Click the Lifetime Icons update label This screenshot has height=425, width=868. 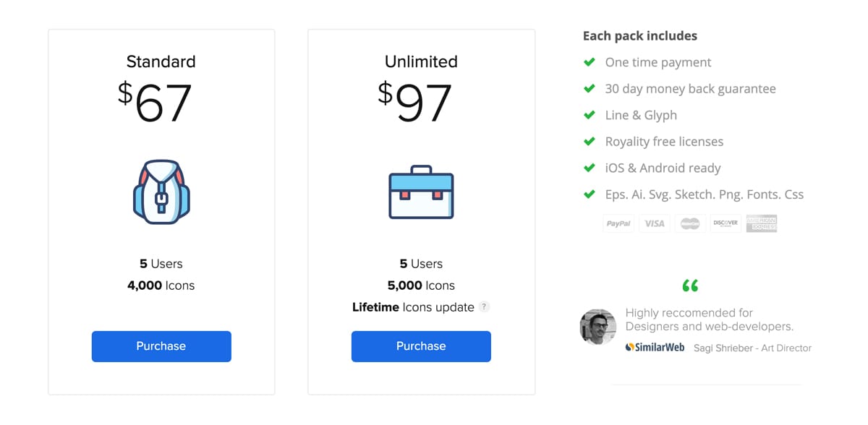(413, 307)
